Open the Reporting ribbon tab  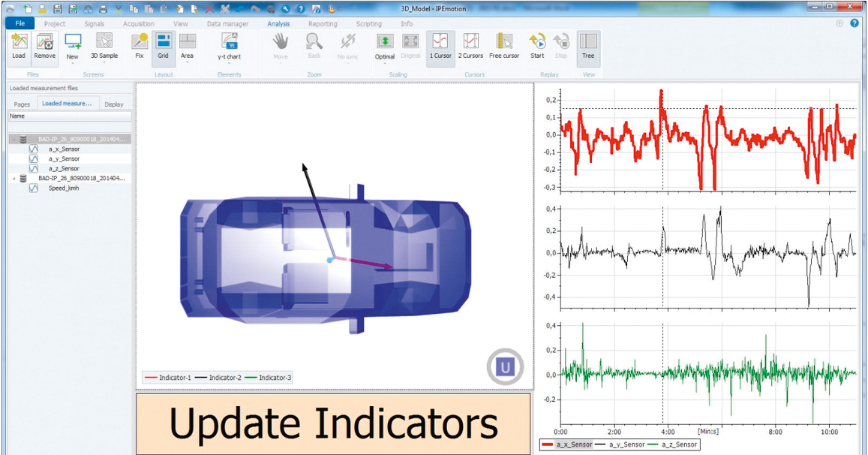tap(323, 24)
